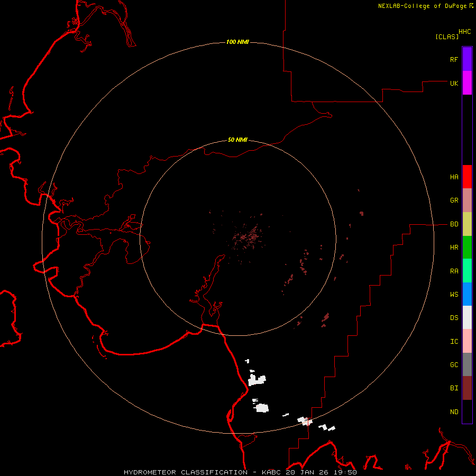Click the GR pink legend swatch
Viewport: 476px width, 476px height.
(467, 200)
